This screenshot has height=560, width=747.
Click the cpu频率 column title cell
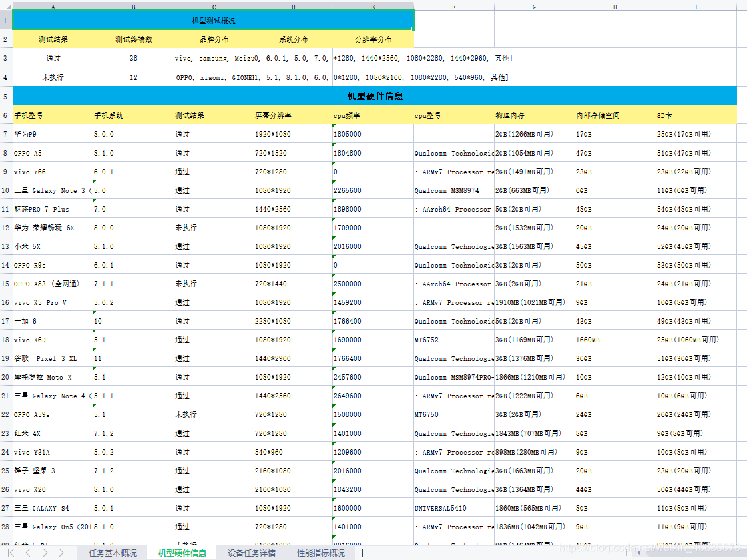coord(373,115)
